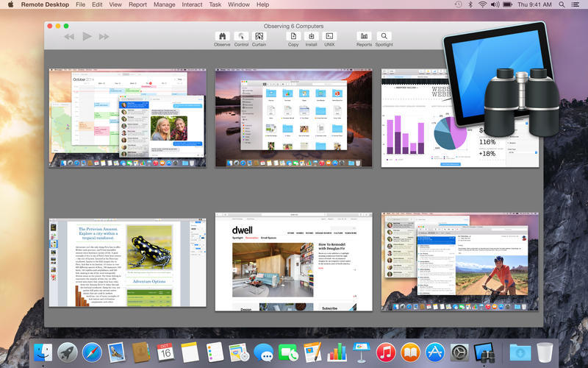The image size is (588, 368).
Task: Go to previous page of screens
Action: 69,36
